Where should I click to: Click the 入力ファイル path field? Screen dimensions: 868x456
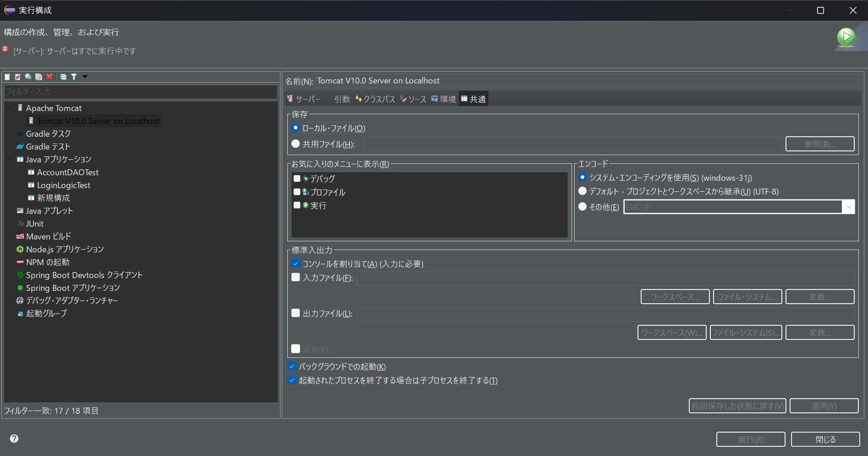(x=605, y=278)
